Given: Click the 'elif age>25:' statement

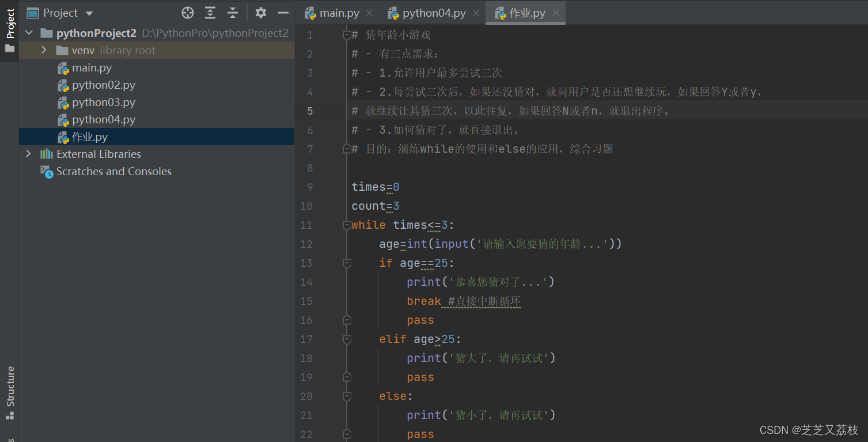Looking at the screenshot, I should point(420,339).
